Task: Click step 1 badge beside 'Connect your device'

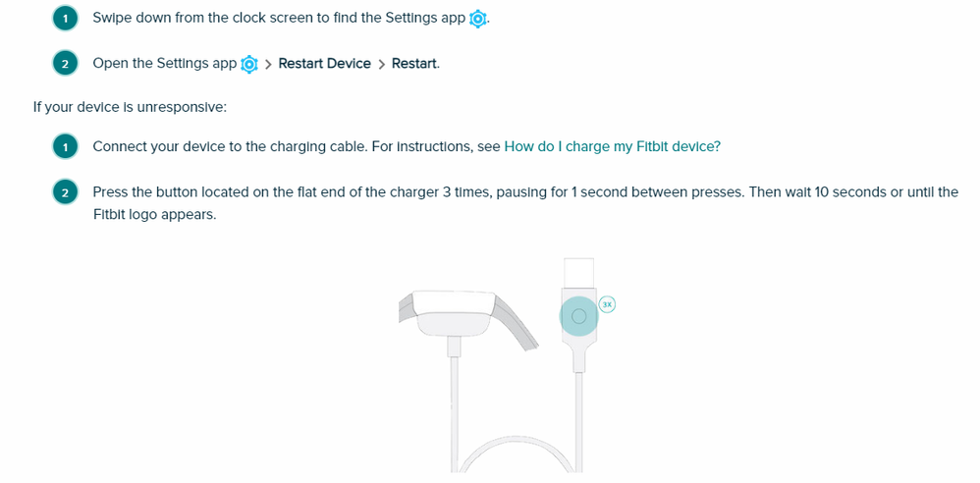Action: pyautogui.click(x=65, y=147)
